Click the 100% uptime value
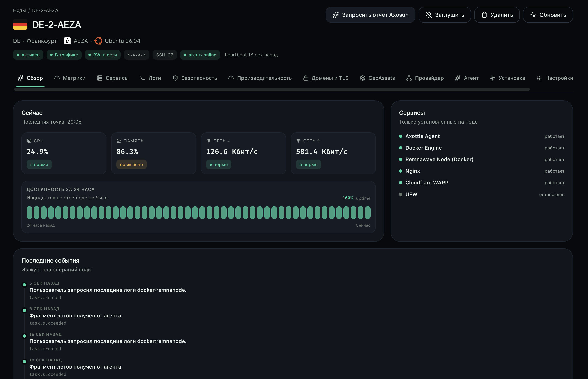 click(347, 198)
